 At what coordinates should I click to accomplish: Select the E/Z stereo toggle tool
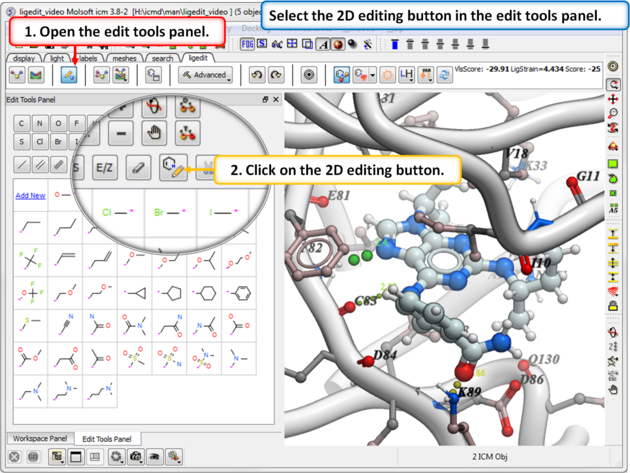[x=104, y=169]
